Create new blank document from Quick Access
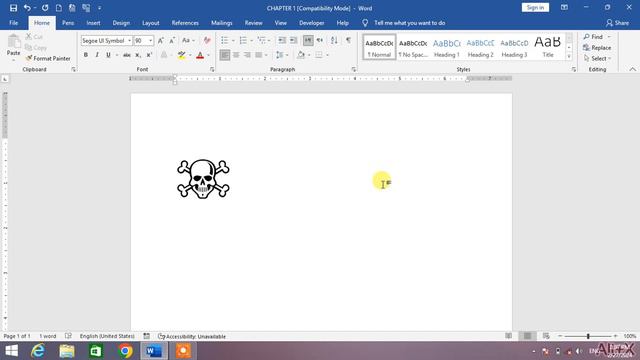 58,8
